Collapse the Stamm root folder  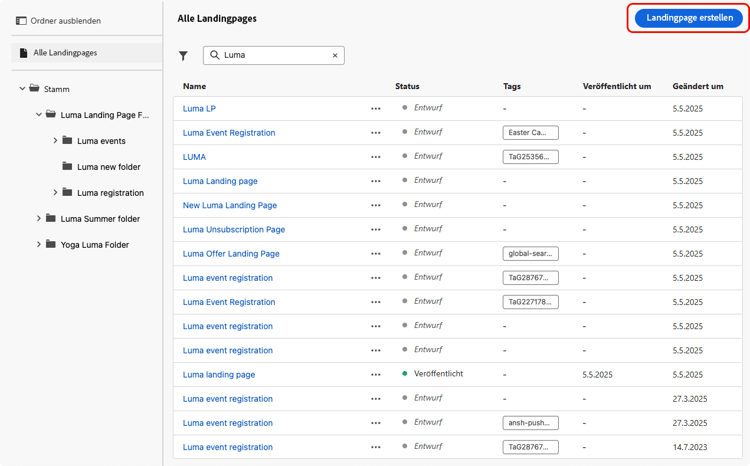tap(23, 89)
